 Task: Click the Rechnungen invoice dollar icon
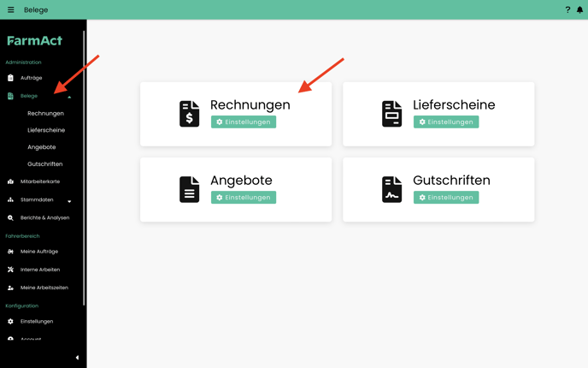click(190, 114)
